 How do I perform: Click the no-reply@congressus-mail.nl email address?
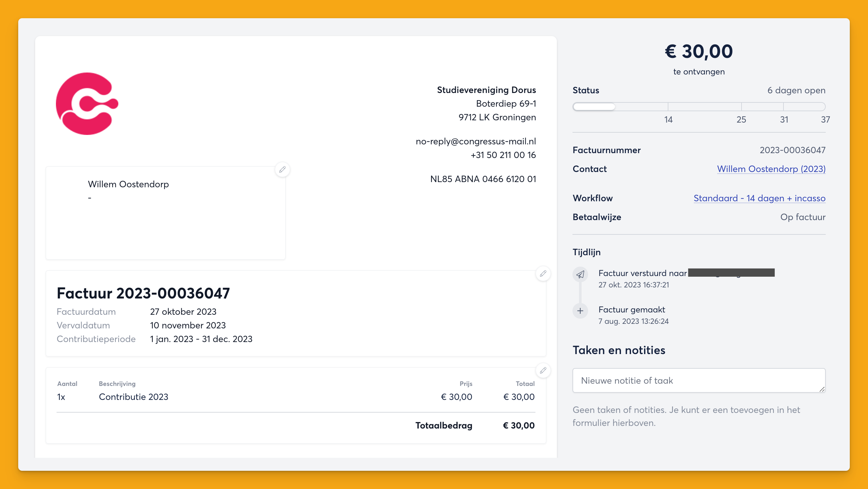[475, 141]
